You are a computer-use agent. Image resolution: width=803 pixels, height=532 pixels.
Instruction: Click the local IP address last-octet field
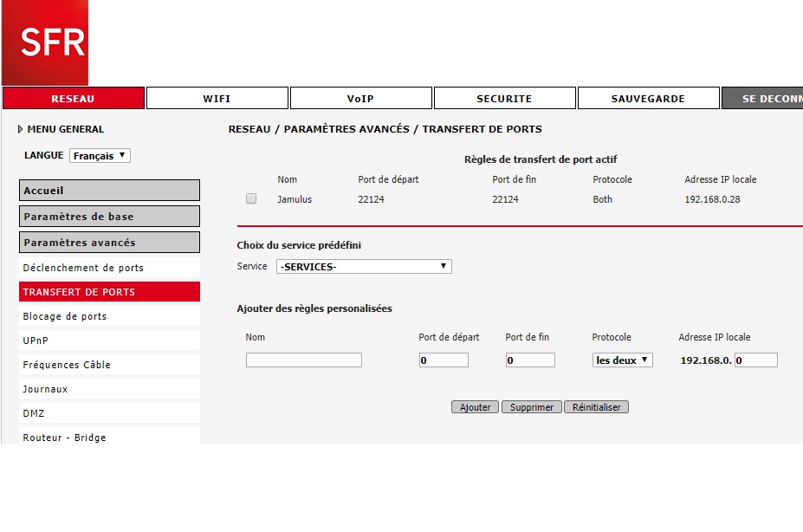coord(755,360)
